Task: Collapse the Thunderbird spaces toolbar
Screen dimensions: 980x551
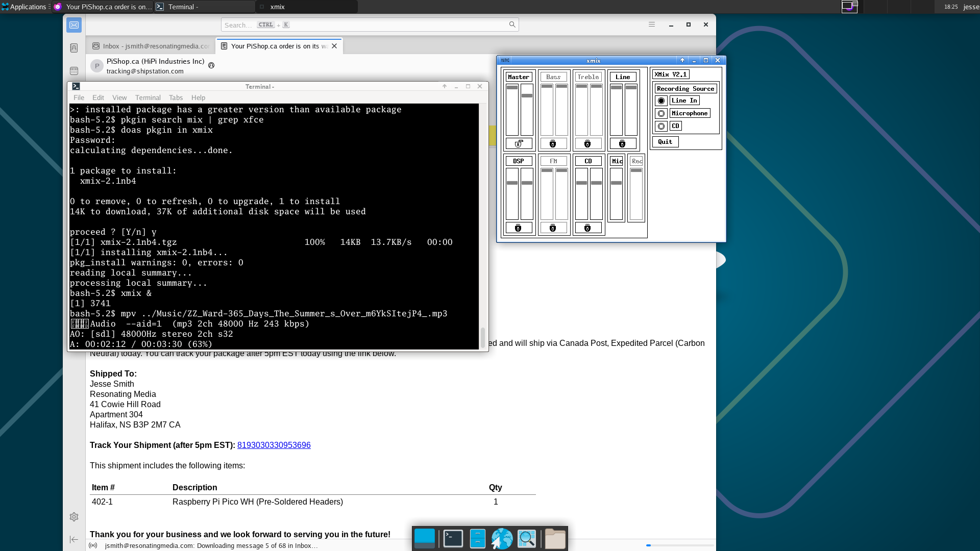Action: pos(74,539)
